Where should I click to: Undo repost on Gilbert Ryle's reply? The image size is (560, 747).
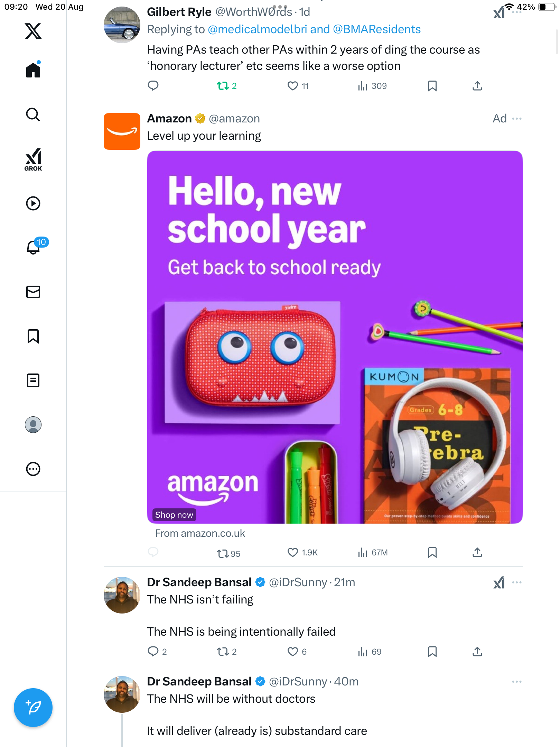pos(223,86)
